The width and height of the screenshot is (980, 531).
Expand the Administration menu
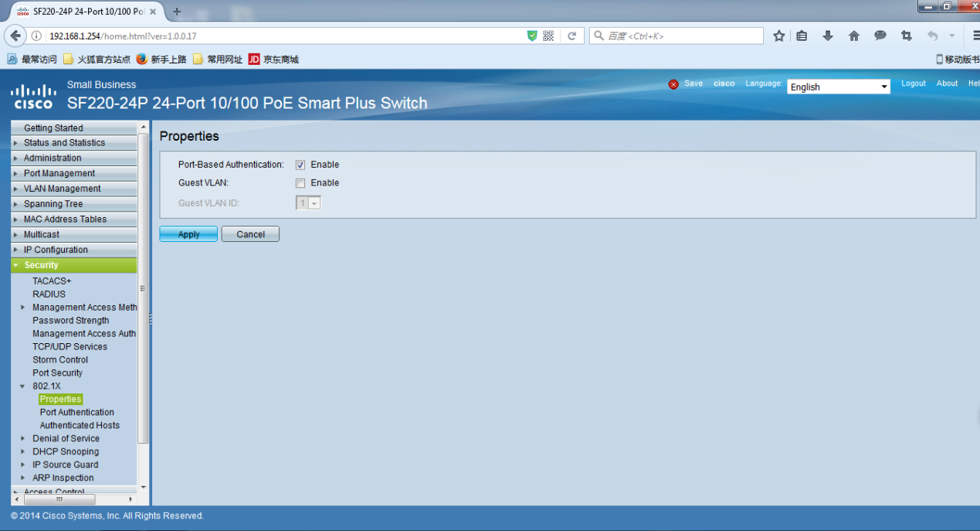74,158
